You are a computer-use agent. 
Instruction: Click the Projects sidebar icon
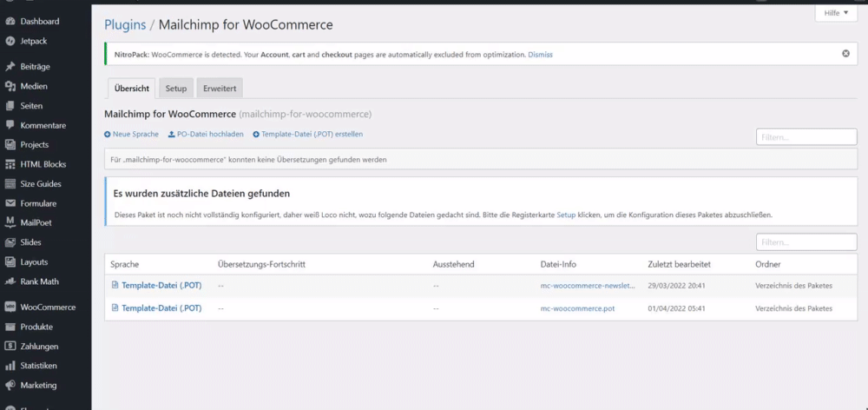[10, 144]
